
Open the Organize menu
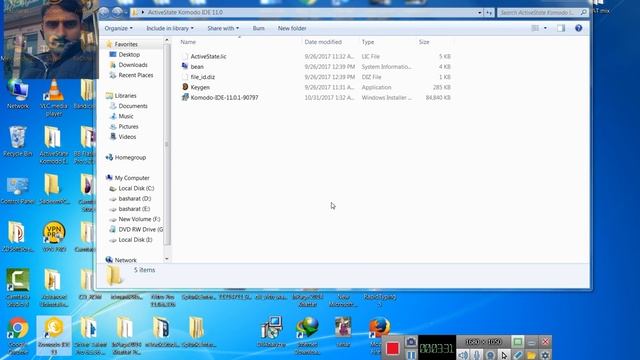coord(118,28)
